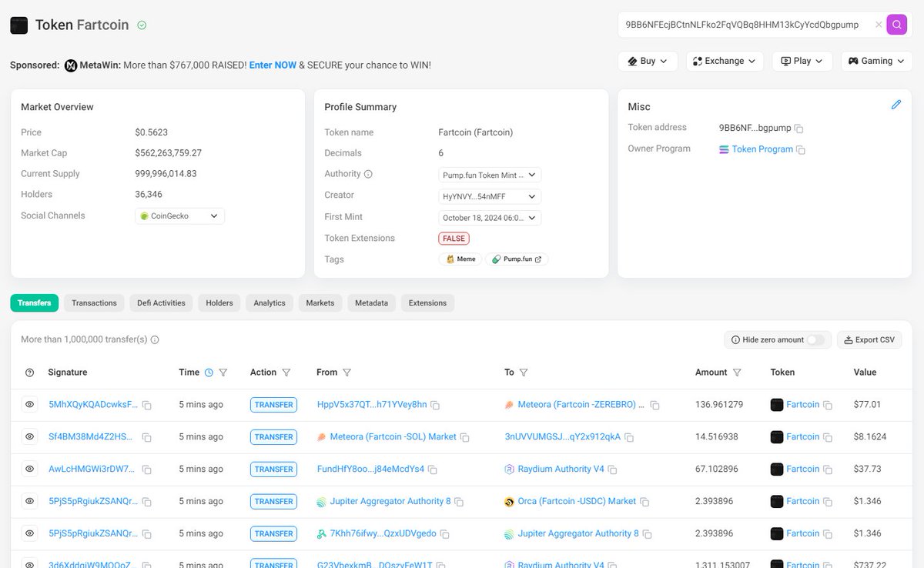The image size is (924, 568).
Task: Copy the Orca (Fartcoin -USDC) Market address
Action: pyautogui.click(x=644, y=502)
